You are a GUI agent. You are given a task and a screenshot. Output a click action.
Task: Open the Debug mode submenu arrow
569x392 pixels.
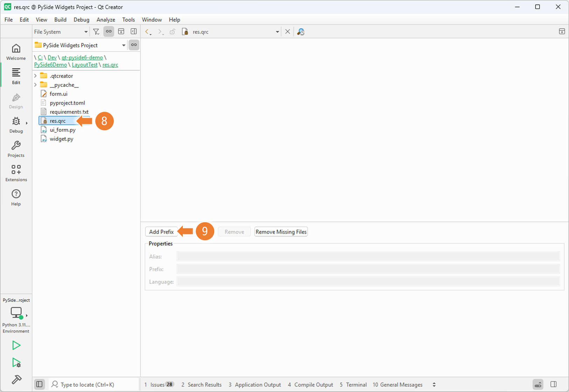(x=27, y=123)
